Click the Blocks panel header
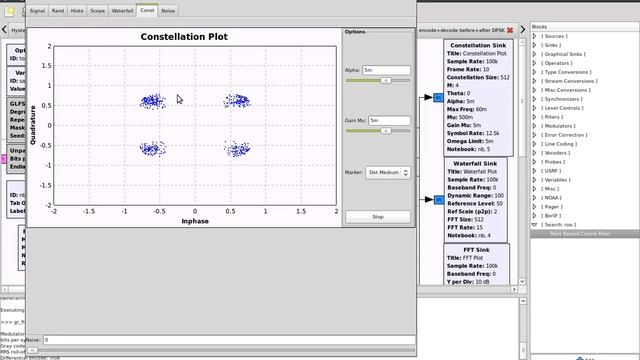Viewport: 640px width, 360px height. click(x=584, y=27)
